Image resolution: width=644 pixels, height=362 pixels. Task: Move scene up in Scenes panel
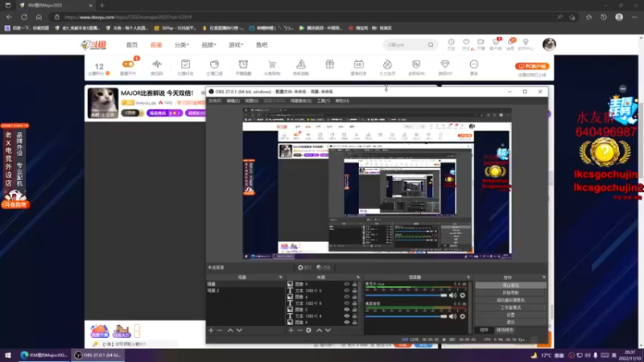230,330
